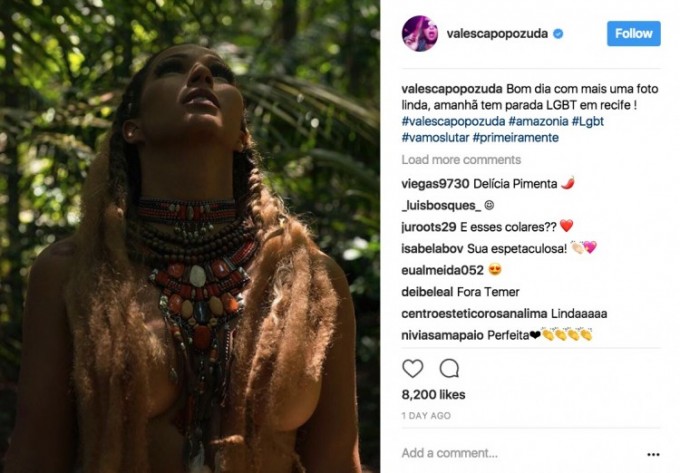Open the three-dot more options menu
The height and width of the screenshot is (473, 680).
653,453
